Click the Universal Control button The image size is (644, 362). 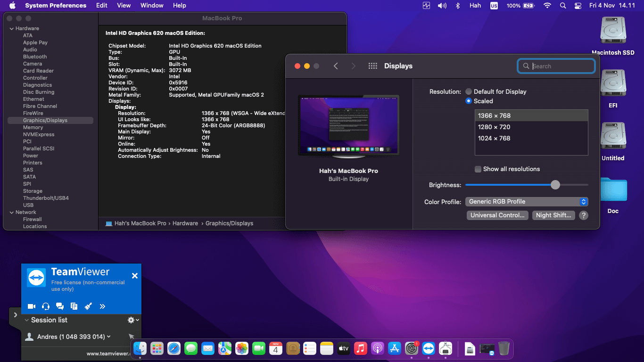[497, 215]
